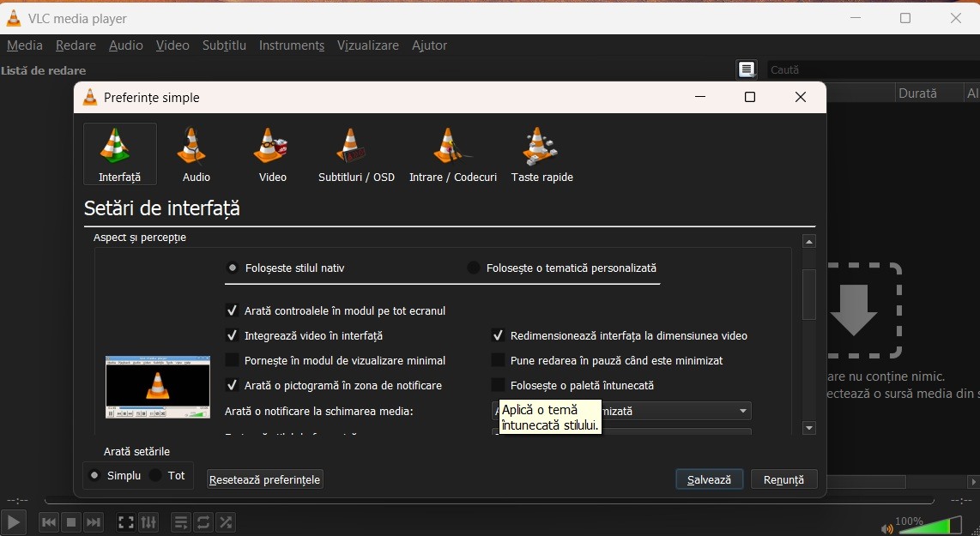Image resolution: width=980 pixels, height=536 pixels.
Task: Change playlist view mode icon beside search
Action: point(747,69)
